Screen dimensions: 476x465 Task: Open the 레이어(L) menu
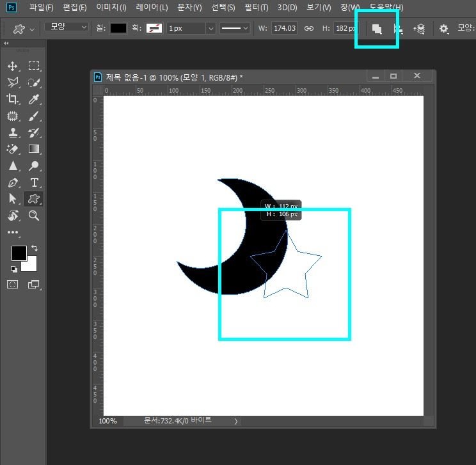(152, 7)
